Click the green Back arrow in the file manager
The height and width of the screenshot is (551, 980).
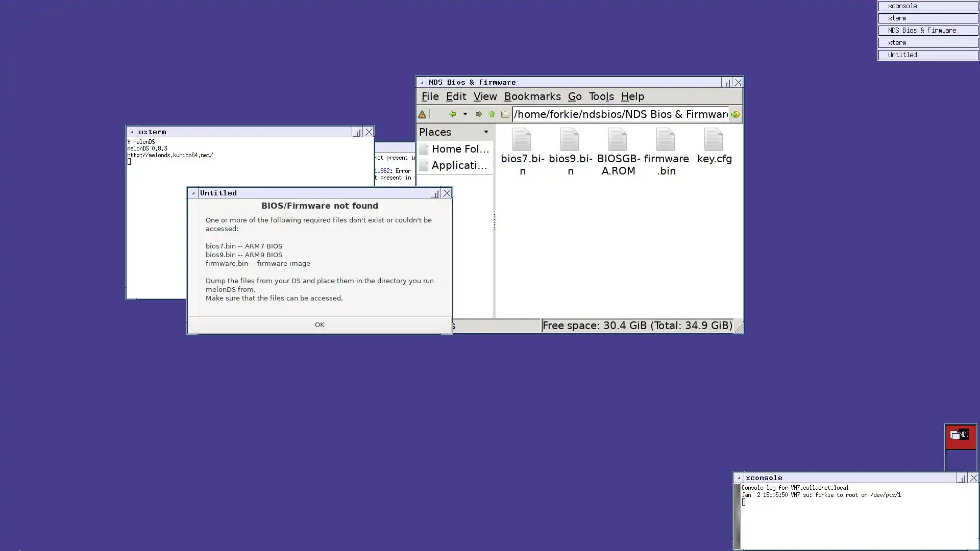452,114
